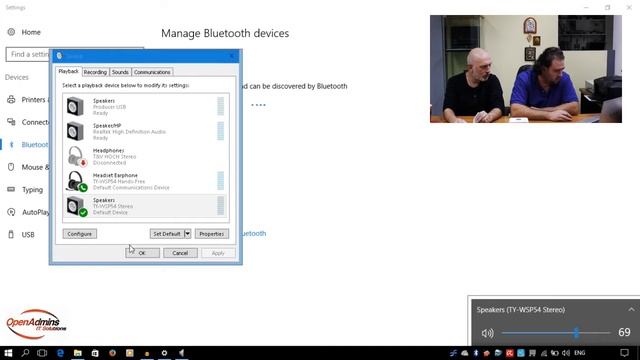
Task: Open the Mouse settings icon in sidebar
Action: click(11, 167)
